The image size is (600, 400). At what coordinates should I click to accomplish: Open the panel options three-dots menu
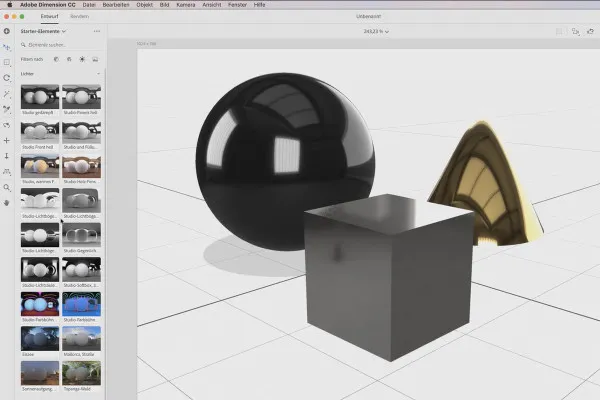click(x=97, y=31)
